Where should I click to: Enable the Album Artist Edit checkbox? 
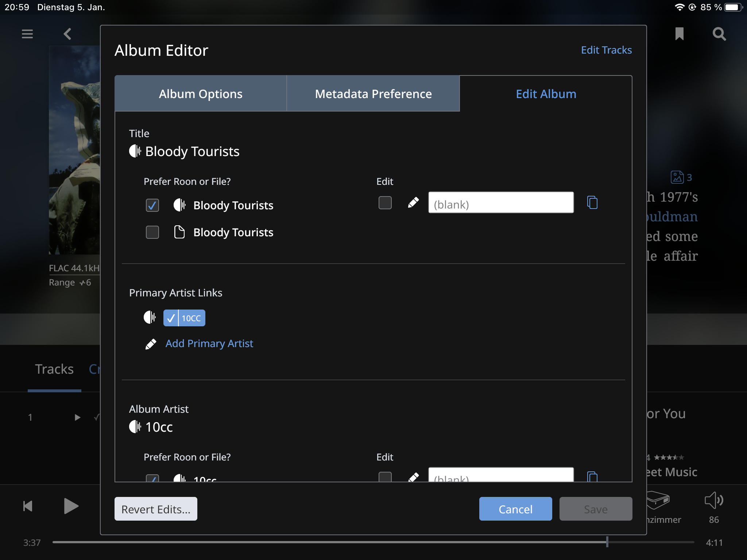point(385,477)
